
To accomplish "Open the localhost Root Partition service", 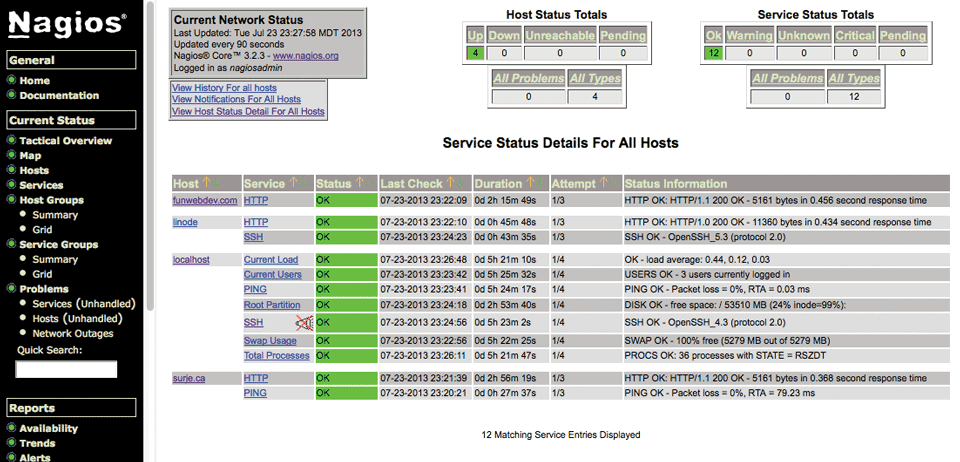I will (272, 305).
